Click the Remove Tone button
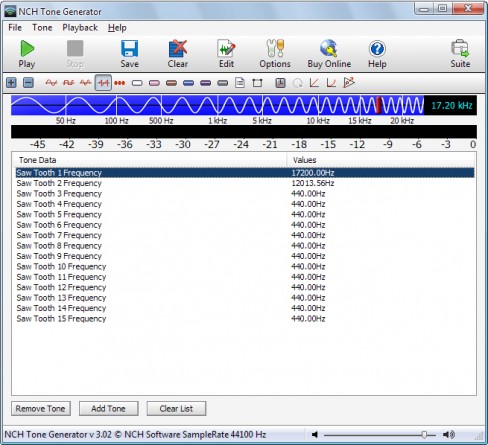488x445 pixels. pos(41,409)
